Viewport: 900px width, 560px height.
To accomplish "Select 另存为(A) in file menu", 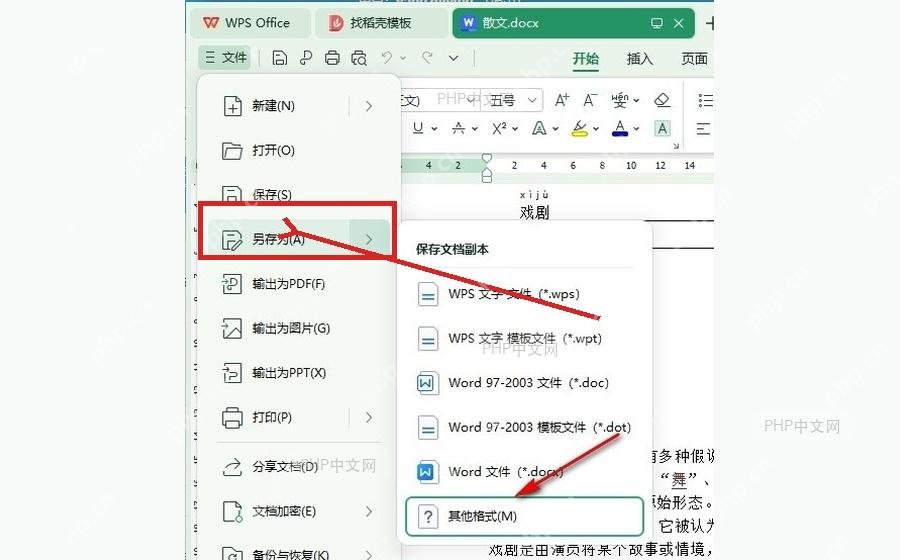I will pos(297,239).
